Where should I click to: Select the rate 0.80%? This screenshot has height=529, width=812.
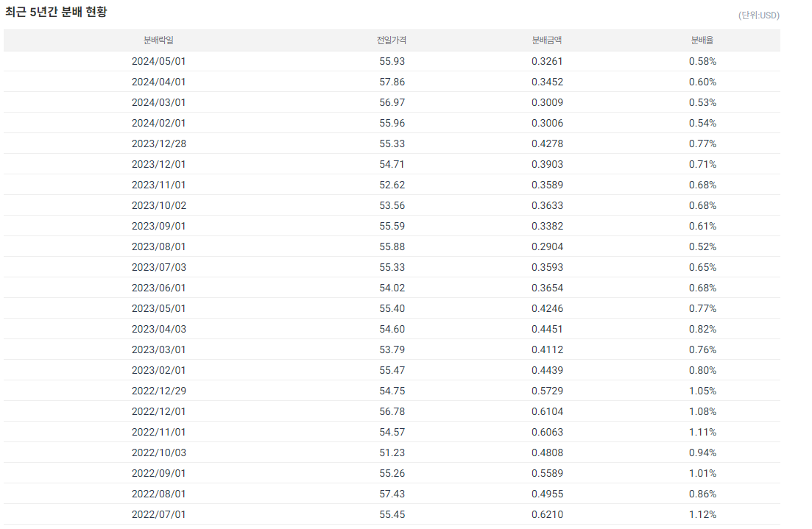coord(703,371)
